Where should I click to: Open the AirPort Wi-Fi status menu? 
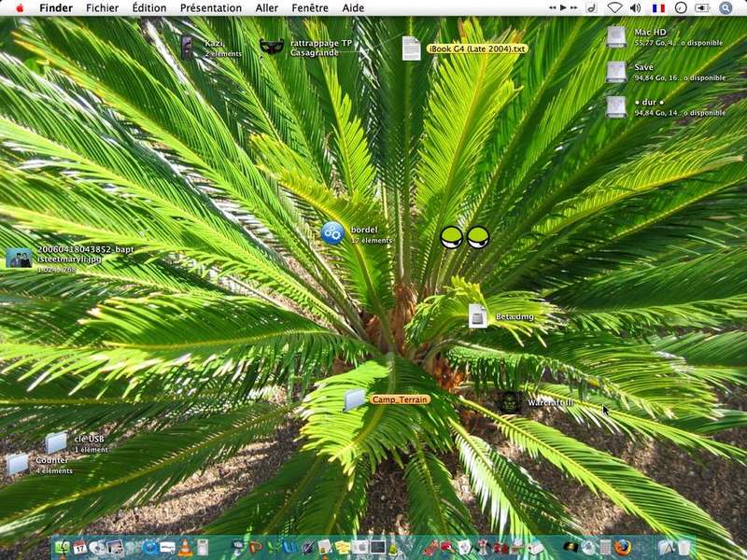[614, 8]
